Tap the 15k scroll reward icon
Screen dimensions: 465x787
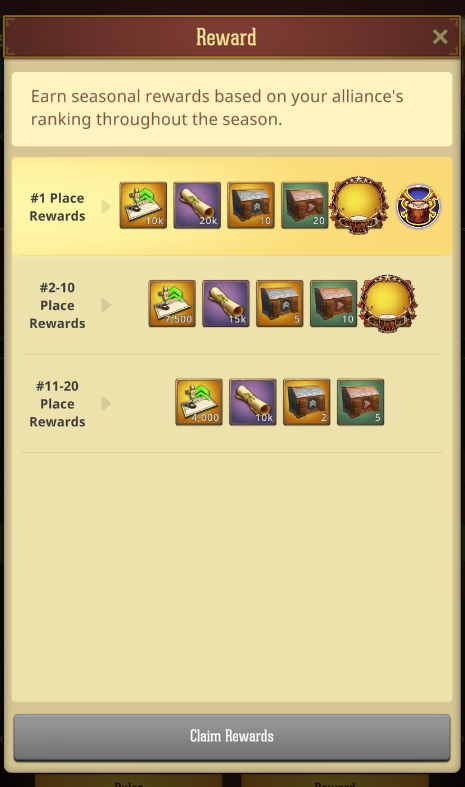[226, 304]
